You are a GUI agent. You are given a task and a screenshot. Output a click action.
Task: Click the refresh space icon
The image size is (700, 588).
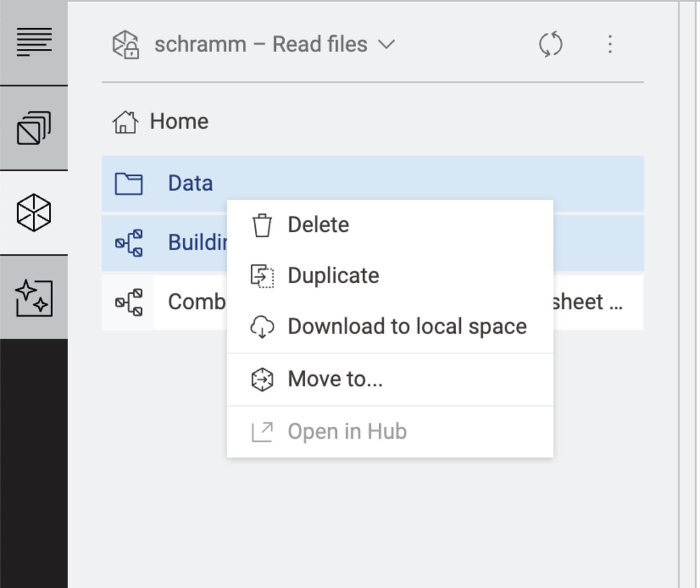tap(551, 44)
